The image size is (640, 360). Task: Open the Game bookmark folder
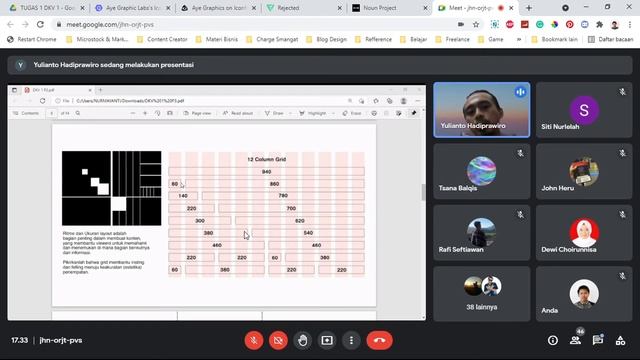click(x=491, y=39)
